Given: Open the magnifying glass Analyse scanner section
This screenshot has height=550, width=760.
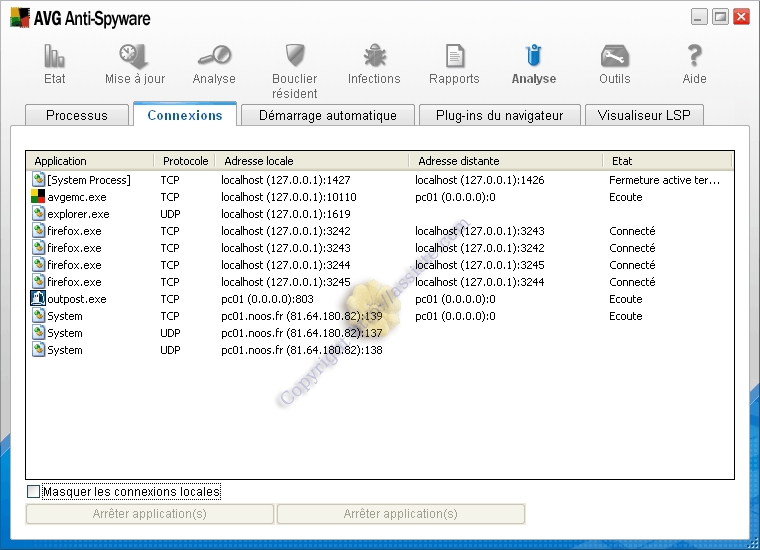Looking at the screenshot, I should pyautogui.click(x=214, y=64).
